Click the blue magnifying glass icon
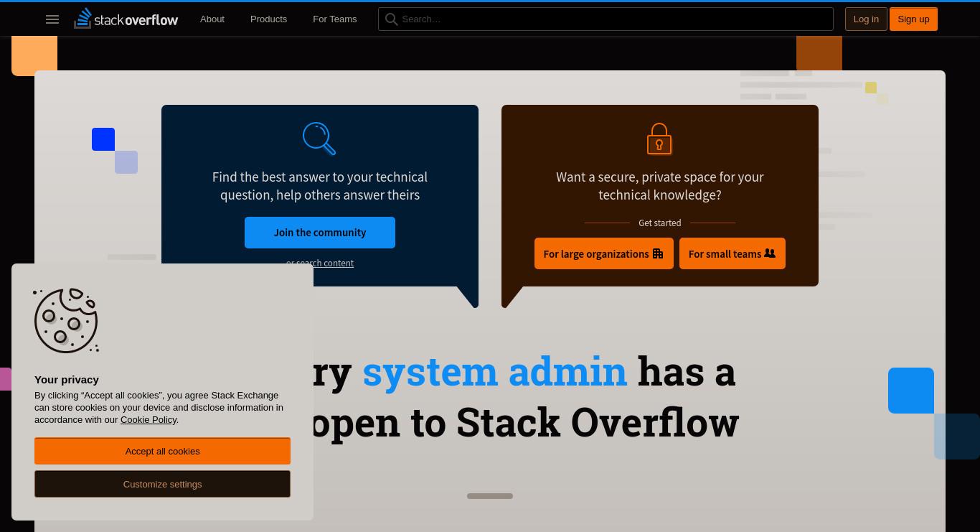The width and height of the screenshot is (980, 532). pyautogui.click(x=319, y=139)
